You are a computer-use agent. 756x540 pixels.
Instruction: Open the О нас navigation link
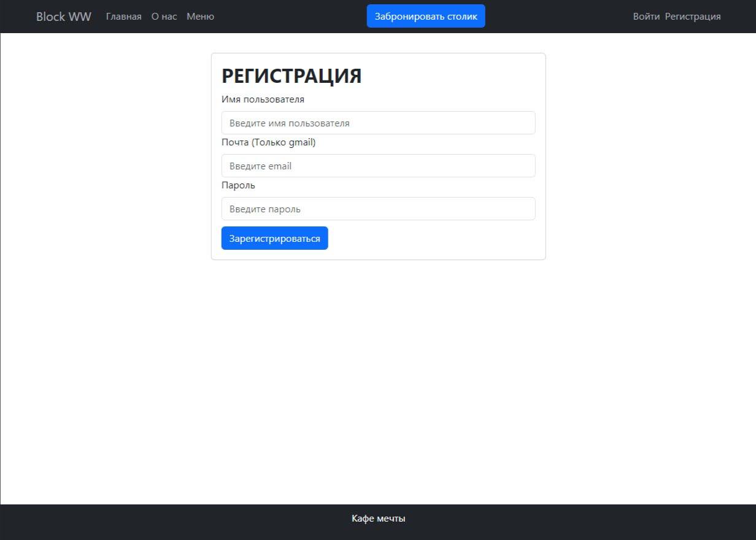164,17
